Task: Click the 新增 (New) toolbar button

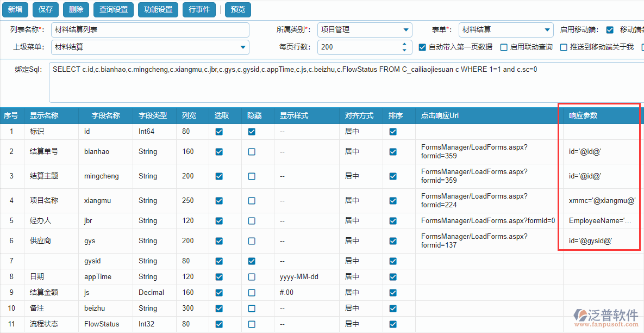Action: pos(15,9)
